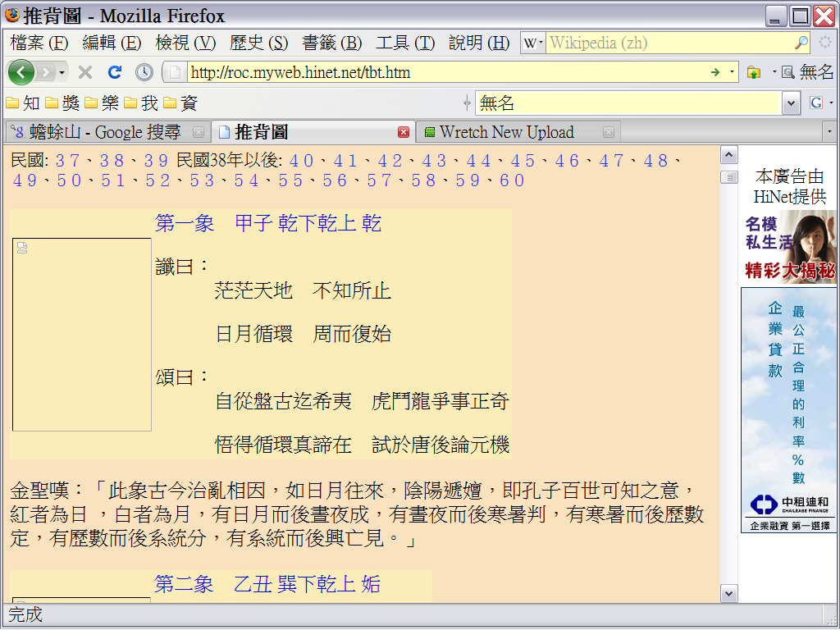The width and height of the screenshot is (840, 630).
Task: Click the folder up-arrow toolbar icon
Action: (754, 72)
